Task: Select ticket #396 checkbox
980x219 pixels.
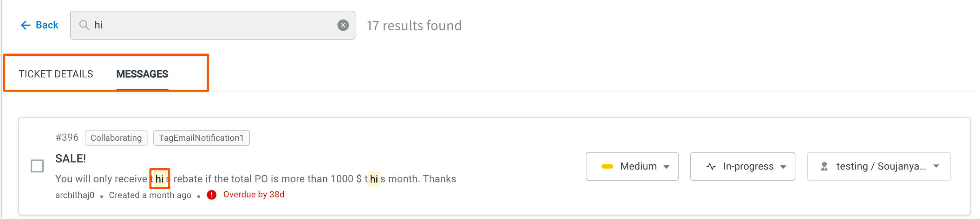Action: [37, 166]
